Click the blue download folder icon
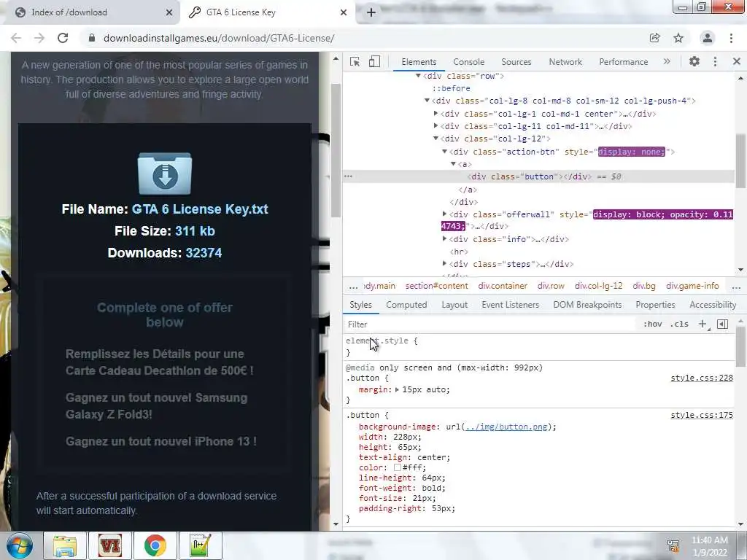Viewport: 747px width, 560px height. pos(165,174)
